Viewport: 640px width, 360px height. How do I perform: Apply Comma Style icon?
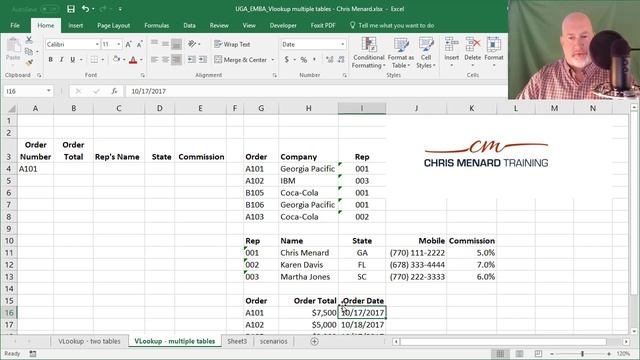point(314,60)
